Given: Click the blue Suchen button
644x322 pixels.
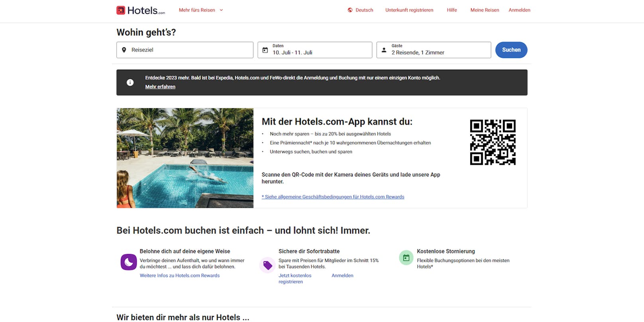Looking at the screenshot, I should pyautogui.click(x=511, y=50).
